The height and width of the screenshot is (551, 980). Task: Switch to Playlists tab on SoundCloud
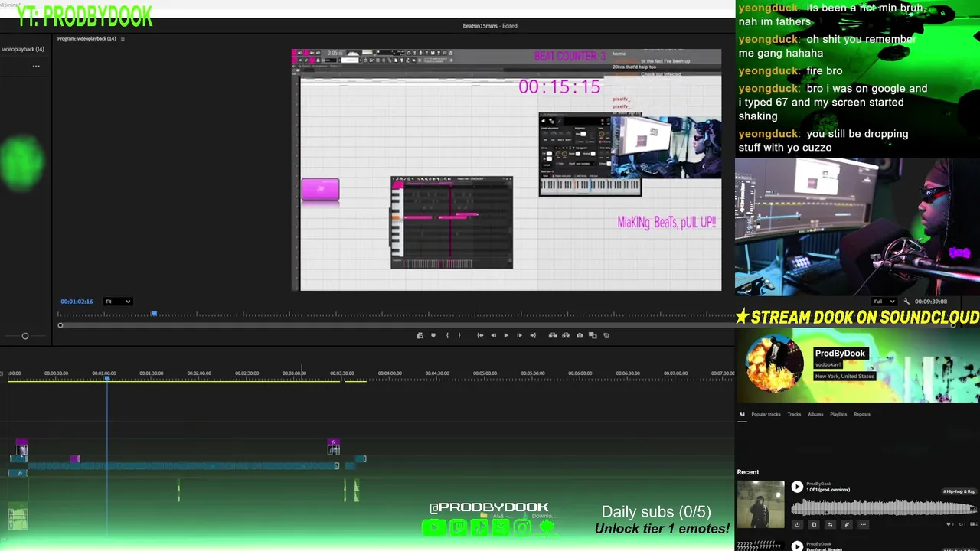tap(838, 414)
